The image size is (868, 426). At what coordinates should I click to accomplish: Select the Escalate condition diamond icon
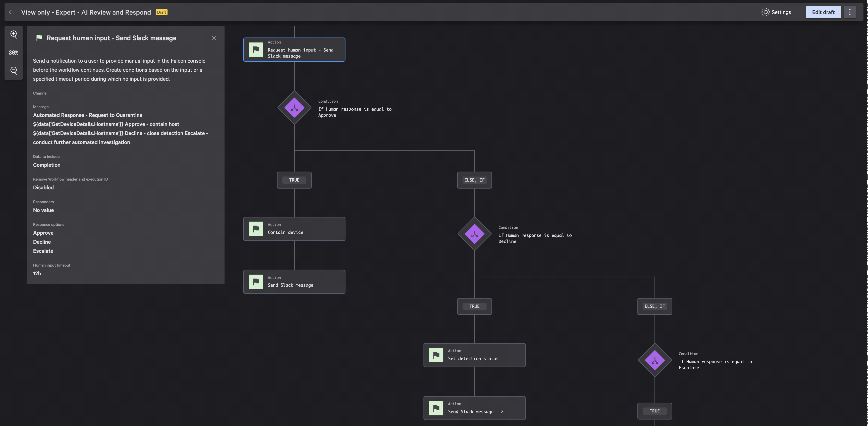pyautogui.click(x=654, y=360)
